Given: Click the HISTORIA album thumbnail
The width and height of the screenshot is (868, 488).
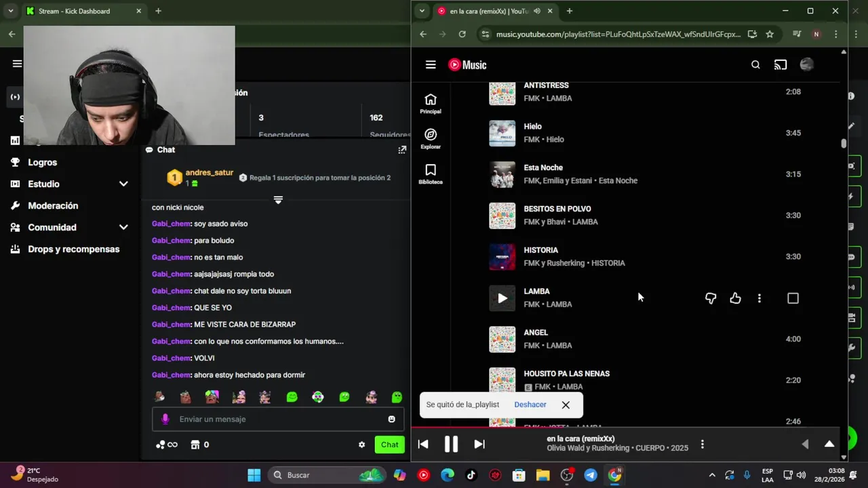Looking at the screenshot, I should click(502, 257).
